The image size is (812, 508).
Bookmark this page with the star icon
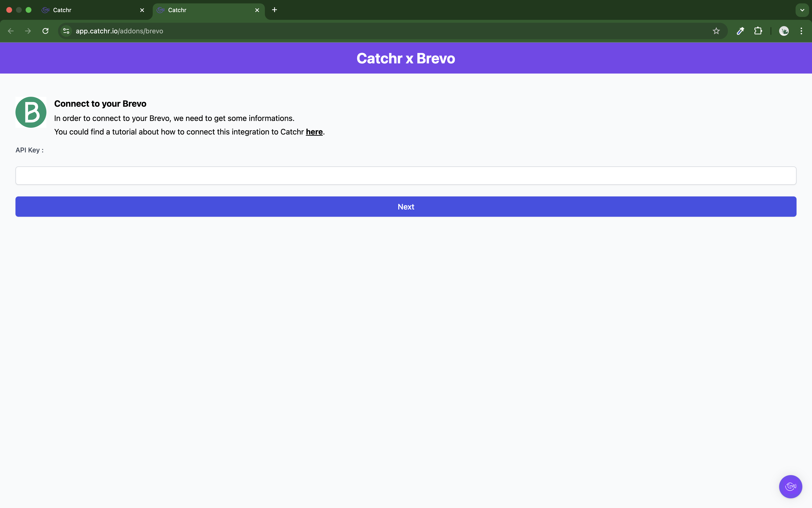716,31
